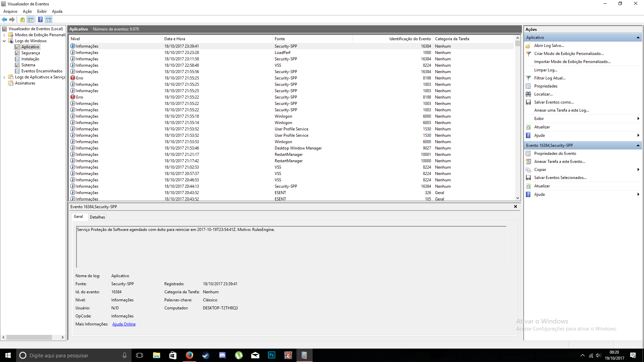Click the left tree pane horizontal scrollbar
The image size is (644, 362).
(29, 337)
